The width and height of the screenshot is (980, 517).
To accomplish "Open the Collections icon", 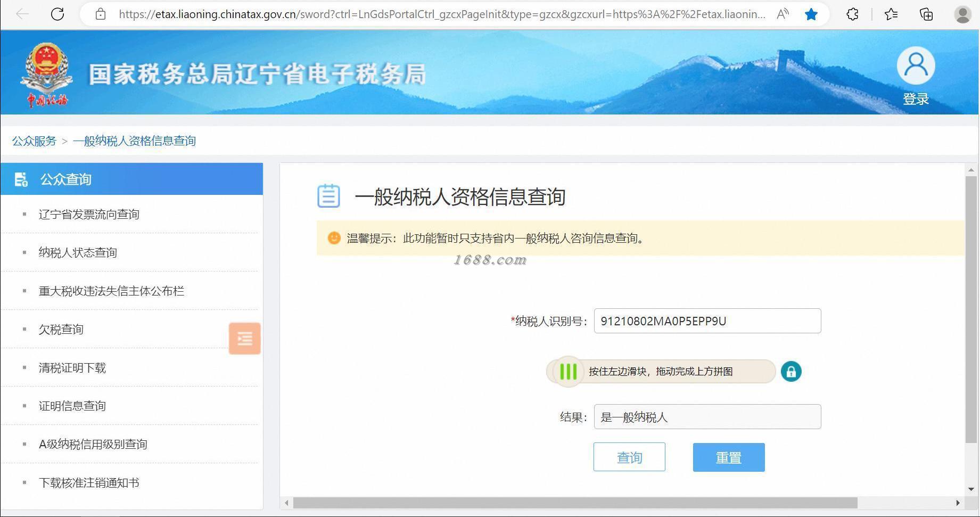I will (x=926, y=14).
